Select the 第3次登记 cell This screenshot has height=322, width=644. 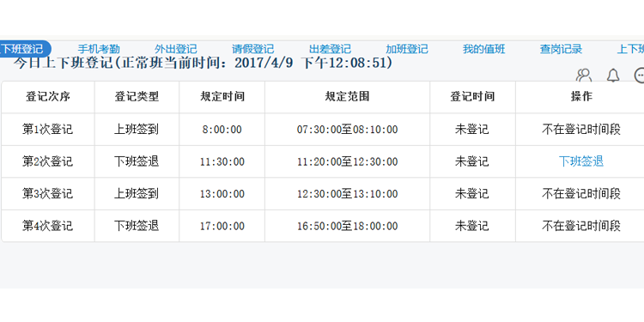point(48,193)
